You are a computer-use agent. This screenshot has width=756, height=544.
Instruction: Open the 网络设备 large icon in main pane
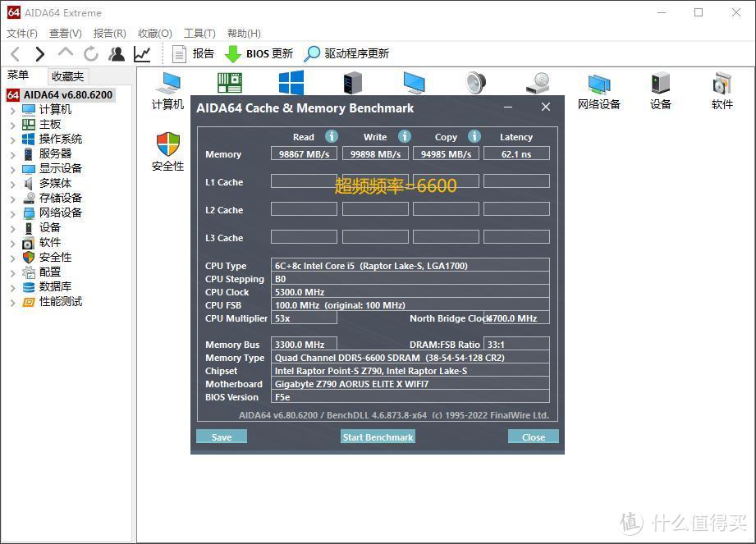(x=599, y=92)
